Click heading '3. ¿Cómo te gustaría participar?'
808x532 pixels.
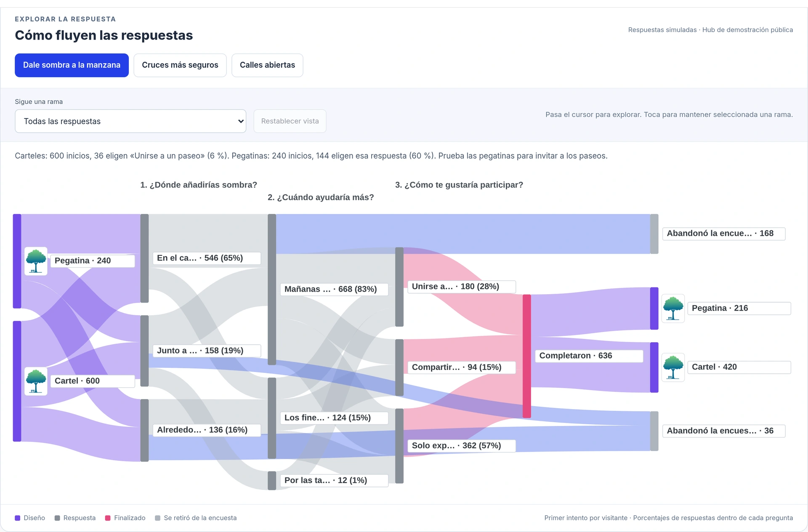459,185
